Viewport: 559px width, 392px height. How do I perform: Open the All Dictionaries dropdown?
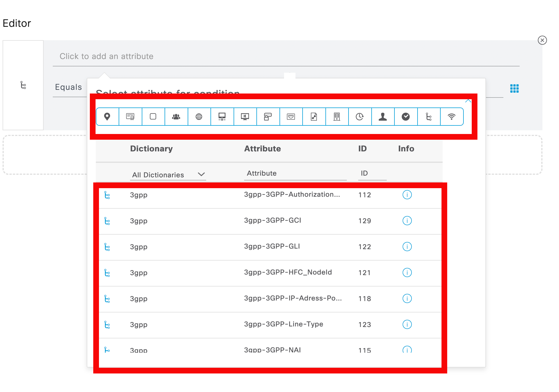tap(168, 175)
